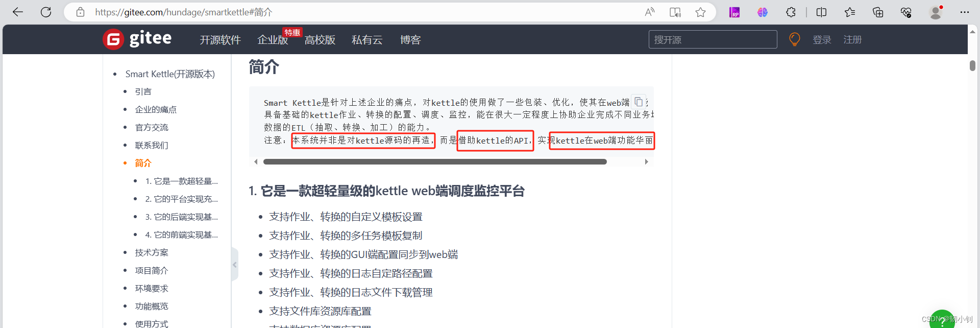Jump to 2. 它的平台实现充... entry
The width and height of the screenshot is (980, 328).
coord(182,199)
